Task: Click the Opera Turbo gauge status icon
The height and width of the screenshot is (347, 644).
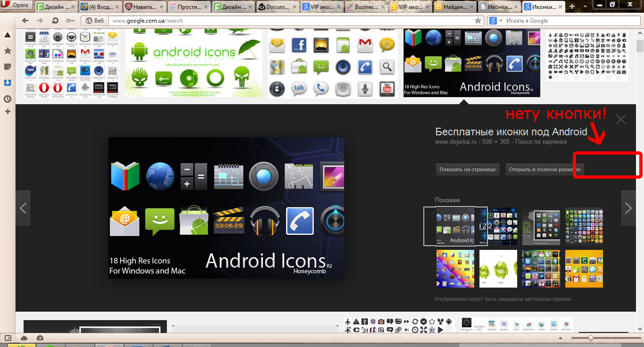Action: pyautogui.click(x=40, y=338)
